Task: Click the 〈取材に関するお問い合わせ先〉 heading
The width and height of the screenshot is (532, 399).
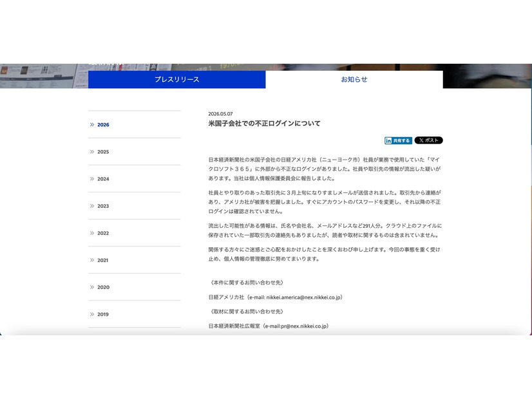Action: [x=247, y=311]
